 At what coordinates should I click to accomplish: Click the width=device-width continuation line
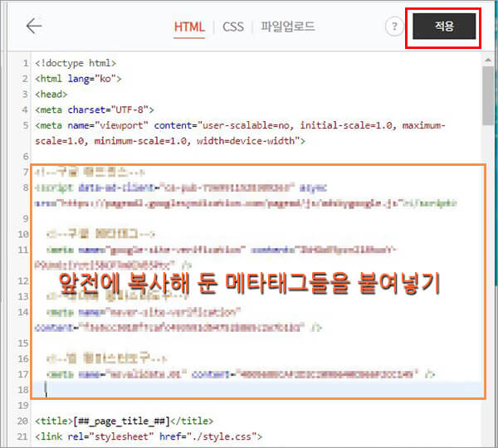170,141
